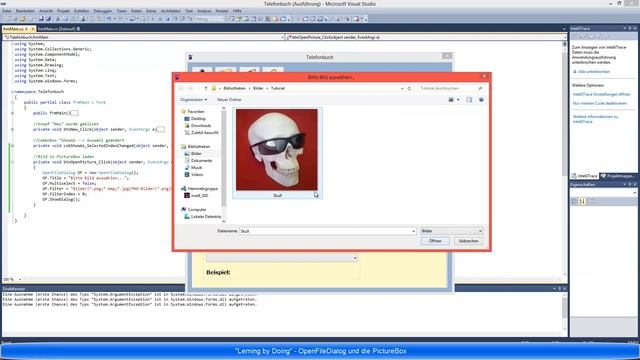Click the change view icon in file dialog
The height and width of the screenshot is (360, 640).
[451, 100]
